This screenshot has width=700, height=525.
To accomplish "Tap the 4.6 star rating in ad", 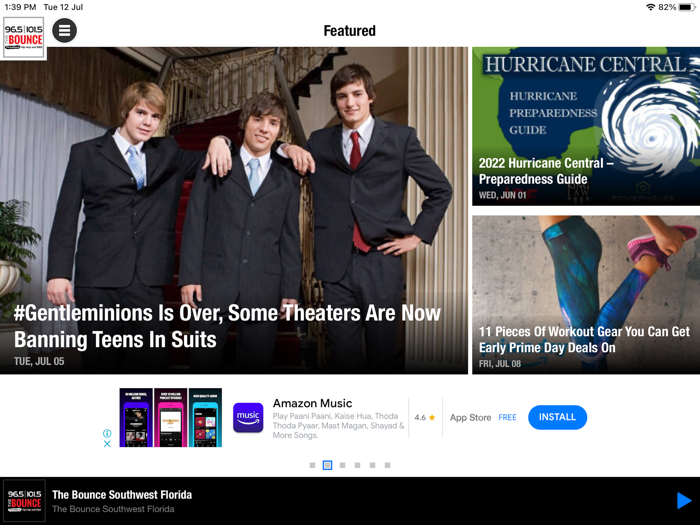I will coord(425,417).
